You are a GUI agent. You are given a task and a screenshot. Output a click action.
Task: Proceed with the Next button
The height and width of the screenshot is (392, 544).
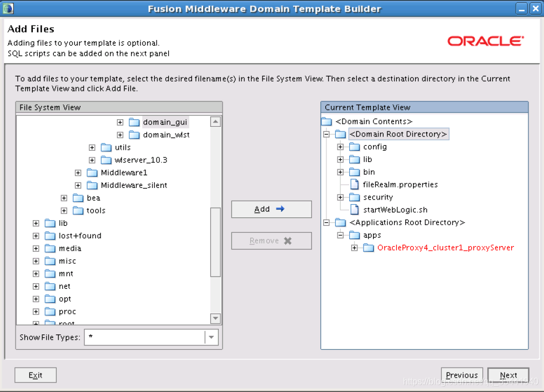click(x=508, y=375)
